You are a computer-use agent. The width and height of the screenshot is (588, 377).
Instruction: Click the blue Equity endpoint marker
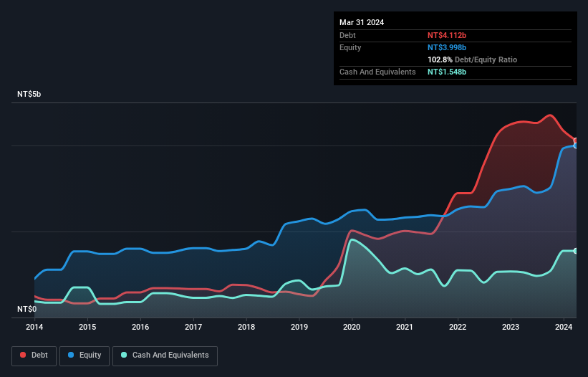point(576,145)
